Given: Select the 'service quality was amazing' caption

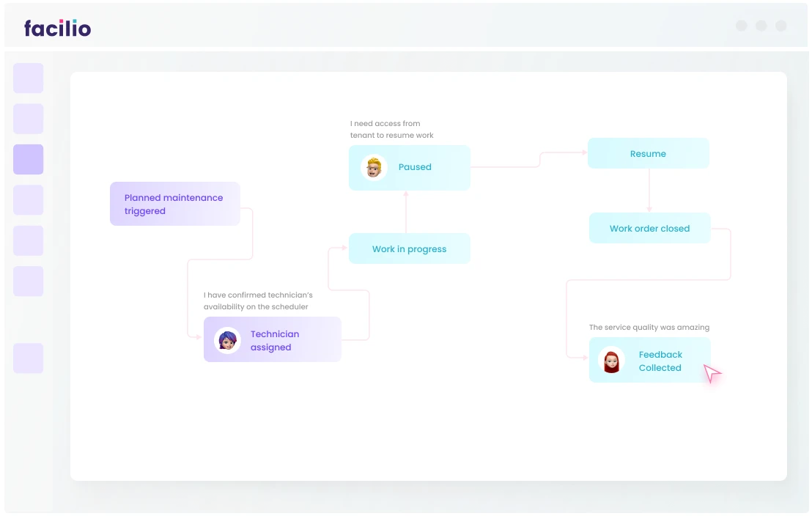Looking at the screenshot, I should pos(649,327).
